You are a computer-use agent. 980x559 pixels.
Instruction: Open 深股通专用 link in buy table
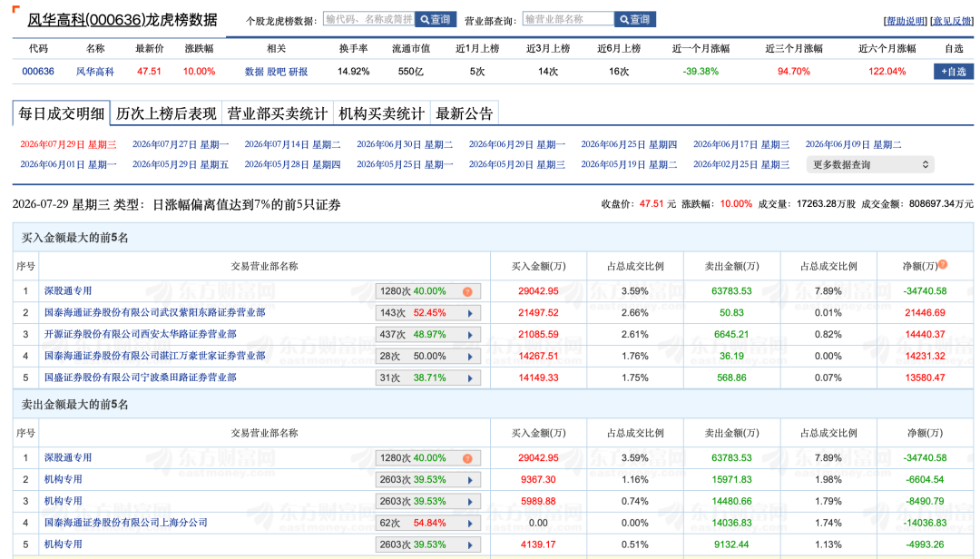click(x=67, y=290)
